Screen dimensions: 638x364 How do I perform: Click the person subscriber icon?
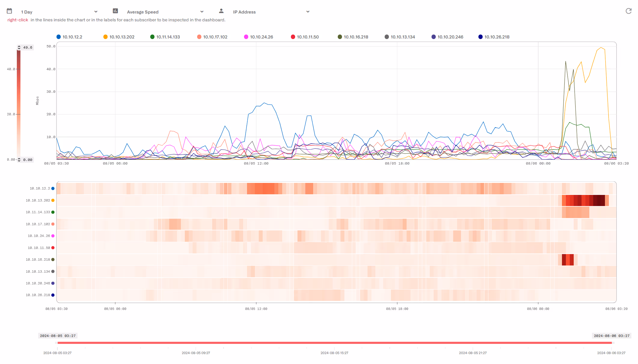(x=221, y=11)
